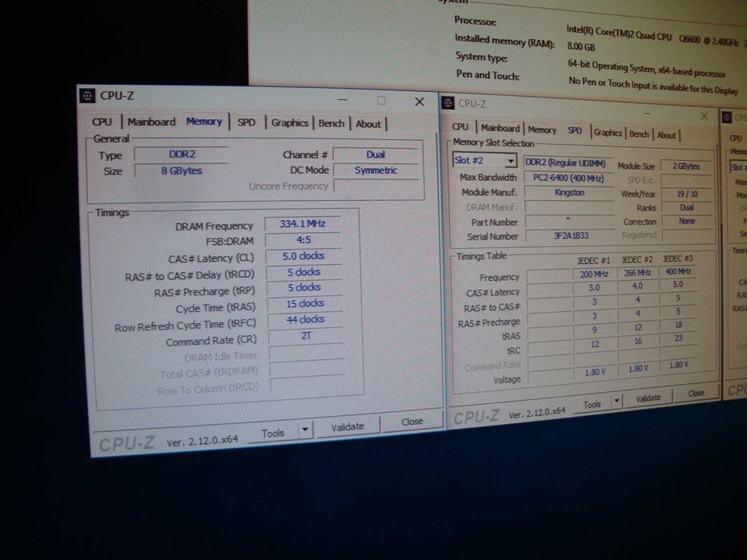Screen dimensions: 747x560
Task: Click Tools button in the middle CPU-Z window
Action: pos(592,405)
